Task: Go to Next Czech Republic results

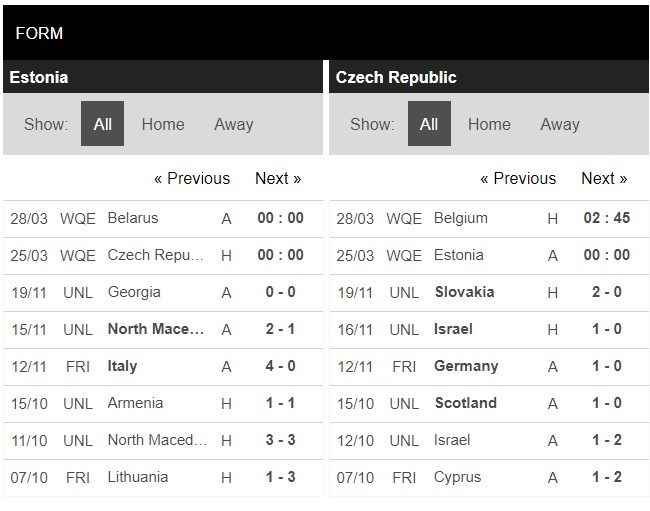Action: [604, 178]
